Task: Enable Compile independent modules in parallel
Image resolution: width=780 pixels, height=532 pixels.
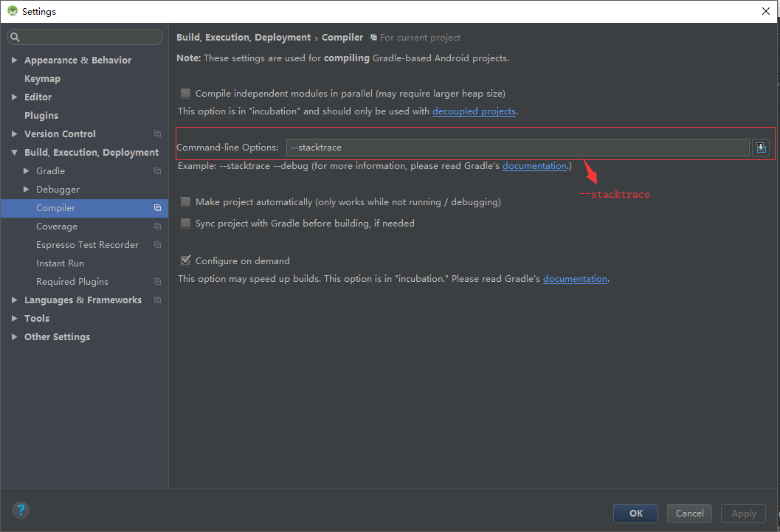Action: [x=186, y=94]
